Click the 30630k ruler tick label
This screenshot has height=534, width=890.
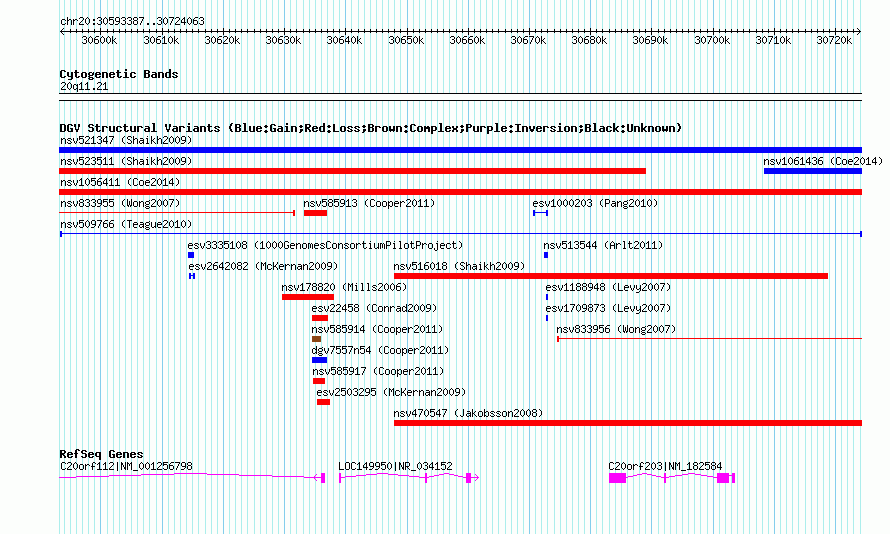(283, 40)
